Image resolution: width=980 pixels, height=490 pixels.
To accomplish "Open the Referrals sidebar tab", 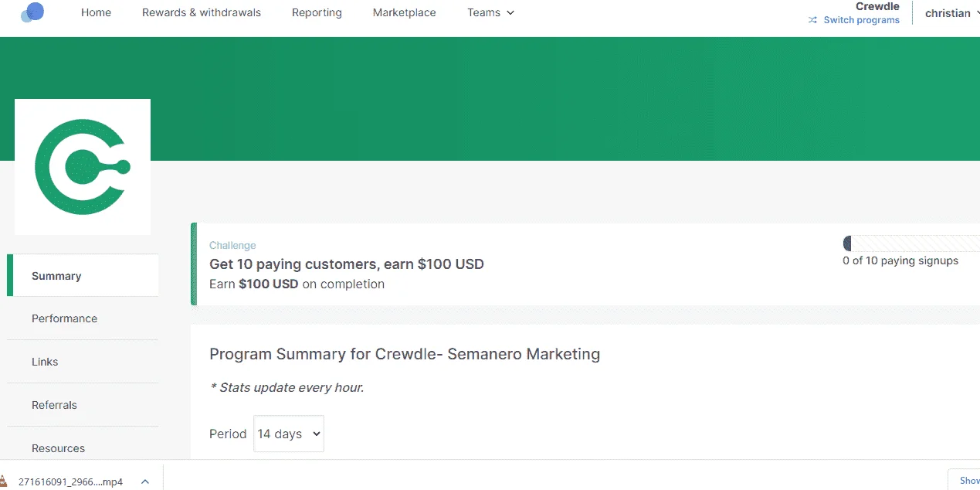I will 83,405.
